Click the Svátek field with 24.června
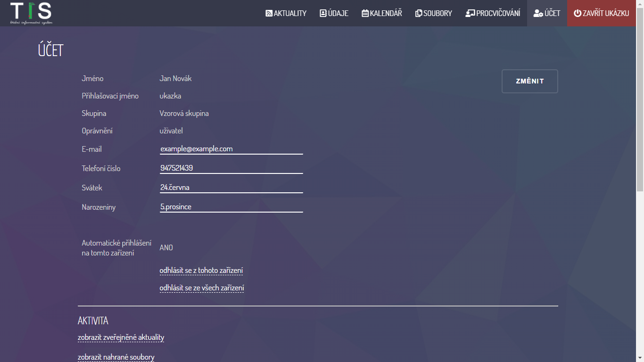 pyautogui.click(x=231, y=188)
